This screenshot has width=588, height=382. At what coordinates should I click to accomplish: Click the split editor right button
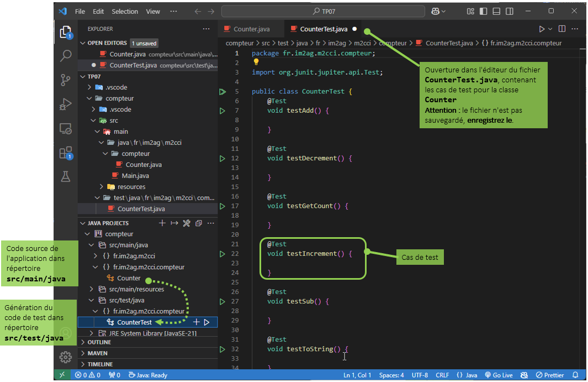562,29
